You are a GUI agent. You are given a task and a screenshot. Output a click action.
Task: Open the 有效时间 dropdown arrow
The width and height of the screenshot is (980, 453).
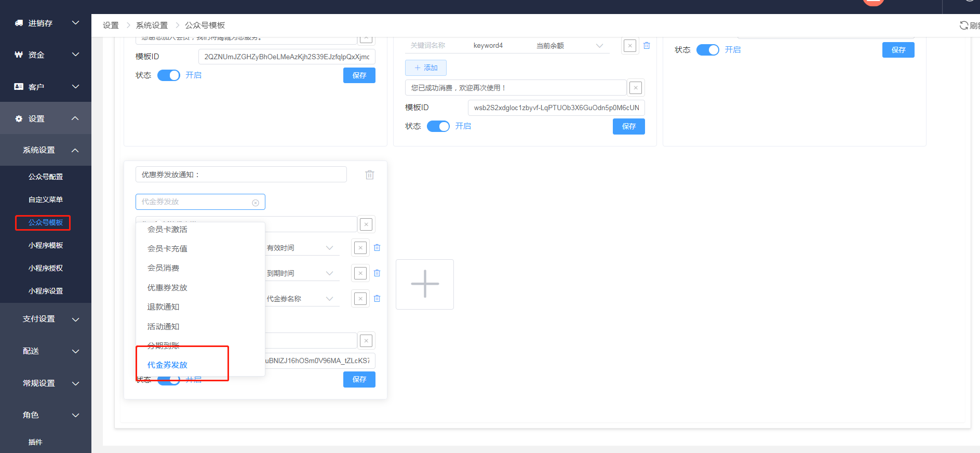point(329,248)
